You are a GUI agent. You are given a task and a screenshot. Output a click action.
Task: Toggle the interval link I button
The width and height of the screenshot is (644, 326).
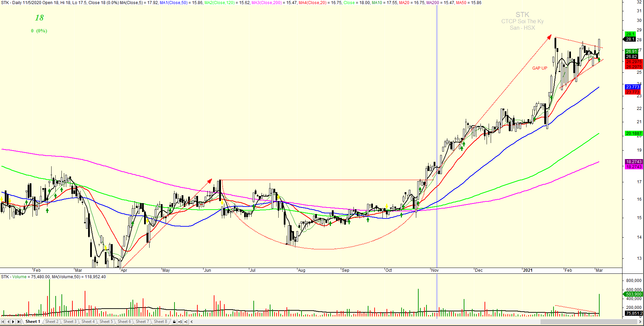coord(185,322)
